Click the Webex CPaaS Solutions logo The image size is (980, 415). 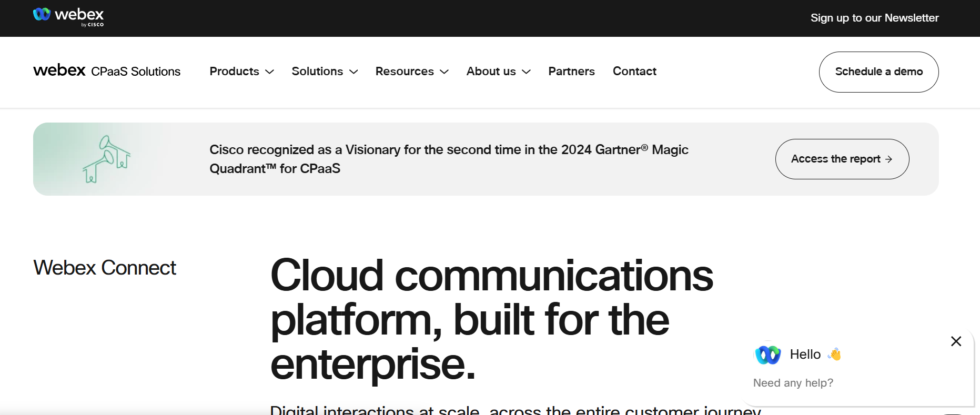(x=107, y=71)
